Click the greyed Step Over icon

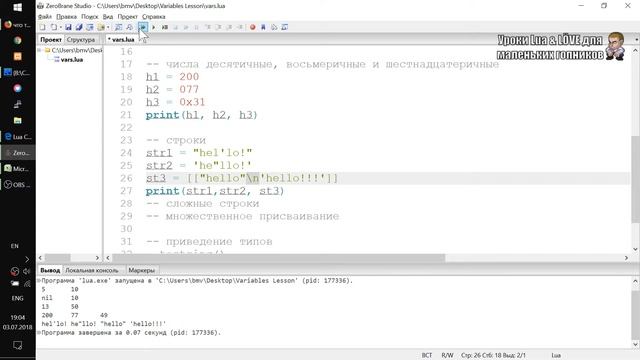(219, 27)
